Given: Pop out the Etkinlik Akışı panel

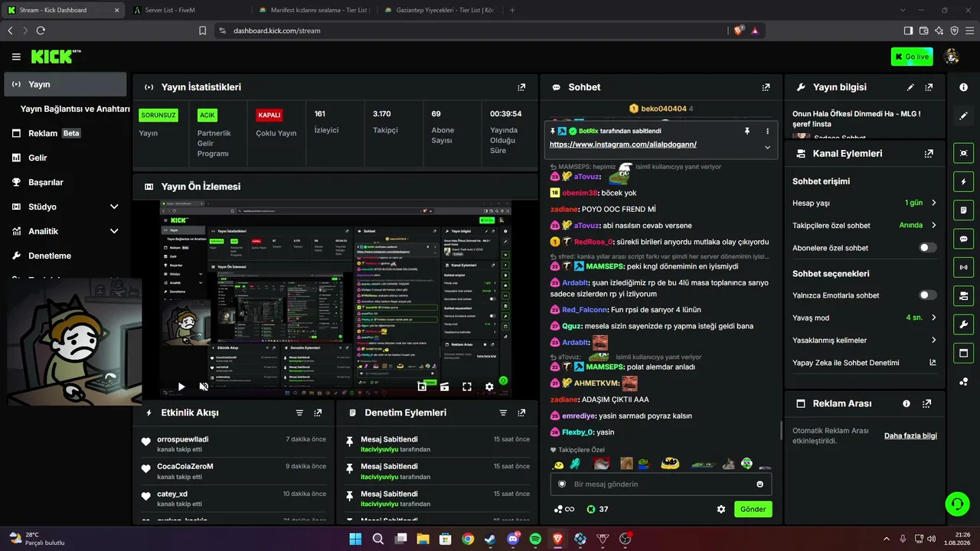Looking at the screenshot, I should pyautogui.click(x=318, y=412).
